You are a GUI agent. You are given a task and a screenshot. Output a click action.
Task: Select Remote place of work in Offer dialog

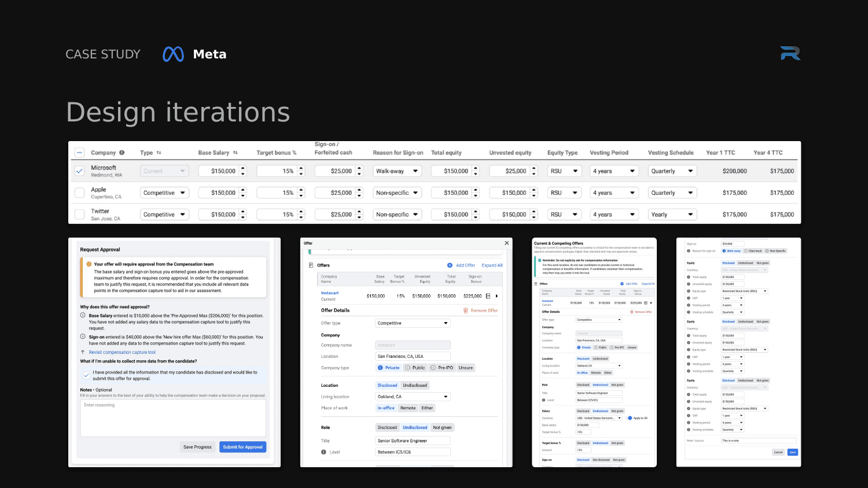[408, 408]
